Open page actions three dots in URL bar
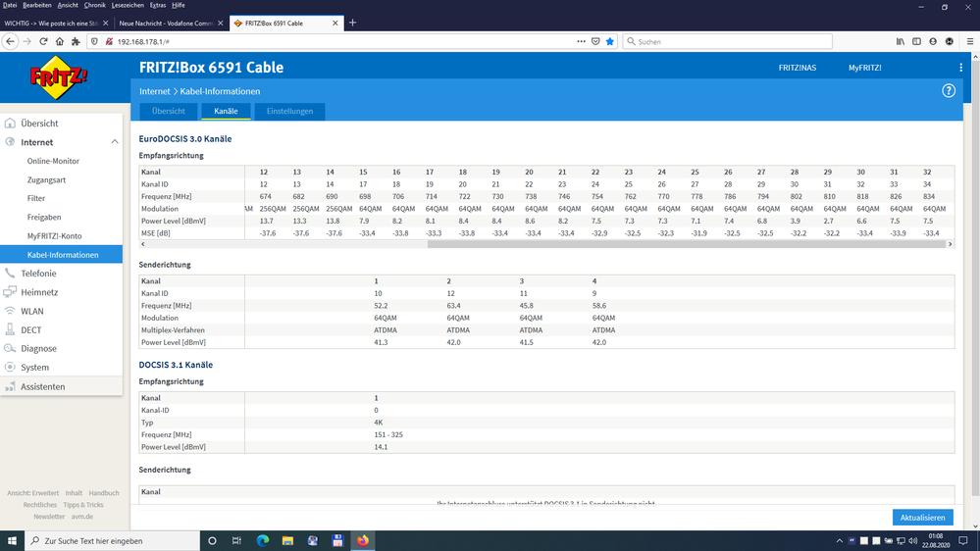Viewport: 980px width, 551px height. click(582, 41)
